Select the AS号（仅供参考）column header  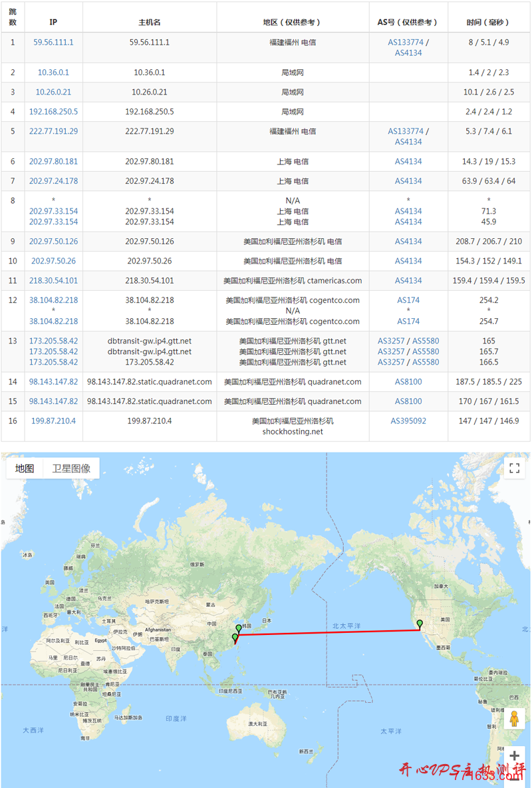tap(408, 22)
